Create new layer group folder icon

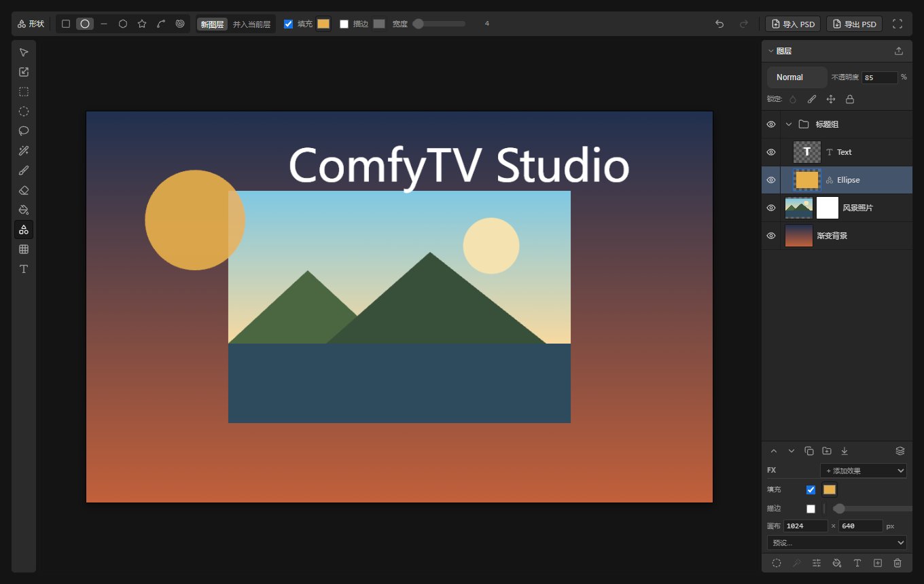tap(827, 451)
